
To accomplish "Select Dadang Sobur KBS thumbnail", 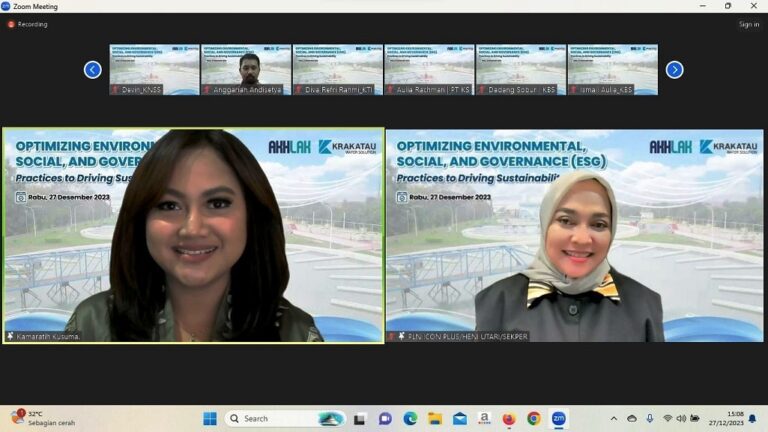I will pyautogui.click(x=521, y=70).
